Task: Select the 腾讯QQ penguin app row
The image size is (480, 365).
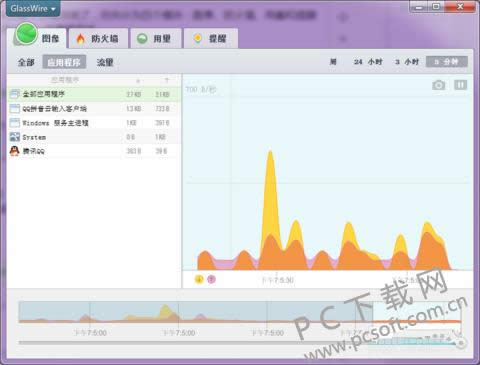Action: click(x=94, y=151)
